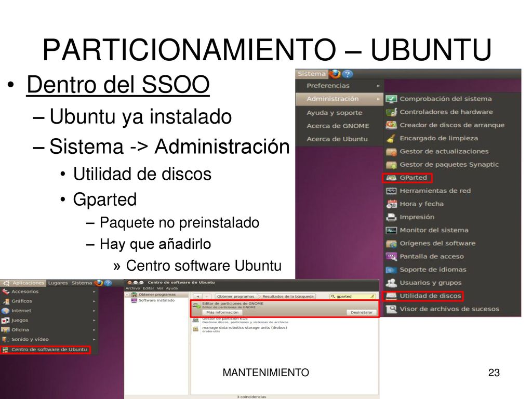This screenshot has width=532, height=399.
Task: Click the Editor de particiones de GNOME icon
Action: tap(196, 306)
